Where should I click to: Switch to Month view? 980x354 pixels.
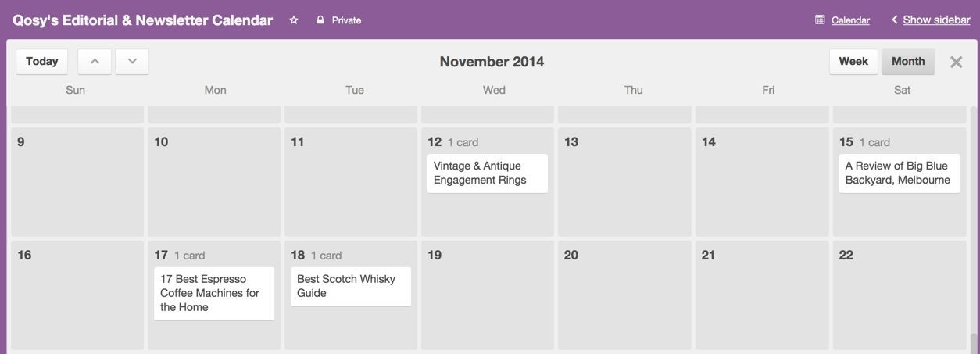pyautogui.click(x=908, y=62)
